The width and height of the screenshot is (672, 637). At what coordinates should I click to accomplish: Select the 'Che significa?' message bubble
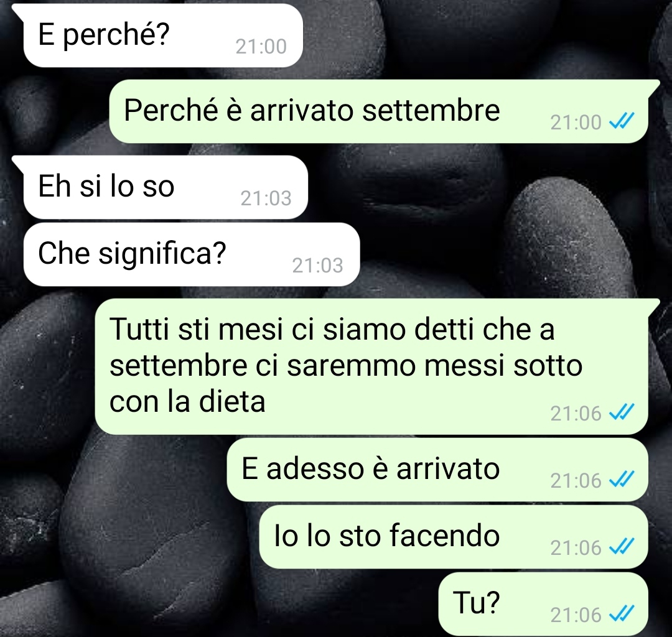tap(192, 254)
